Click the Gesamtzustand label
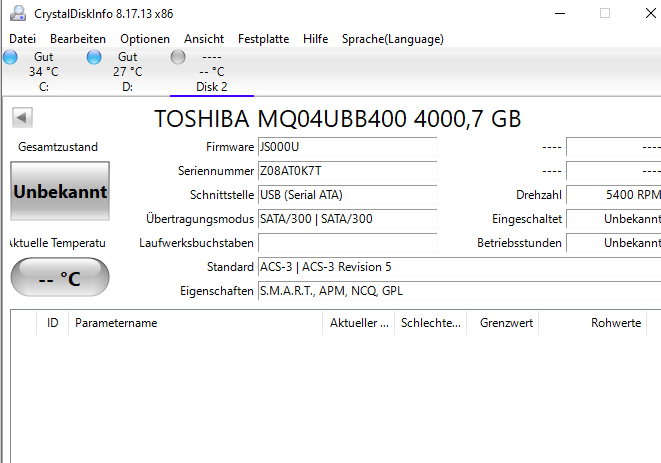 [x=58, y=147]
